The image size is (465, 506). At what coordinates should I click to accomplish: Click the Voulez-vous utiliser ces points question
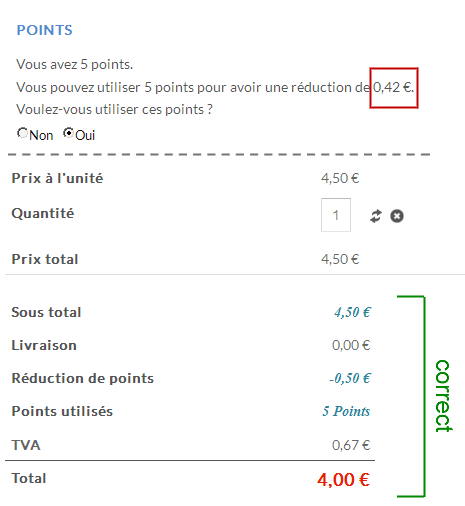pyautogui.click(x=114, y=109)
